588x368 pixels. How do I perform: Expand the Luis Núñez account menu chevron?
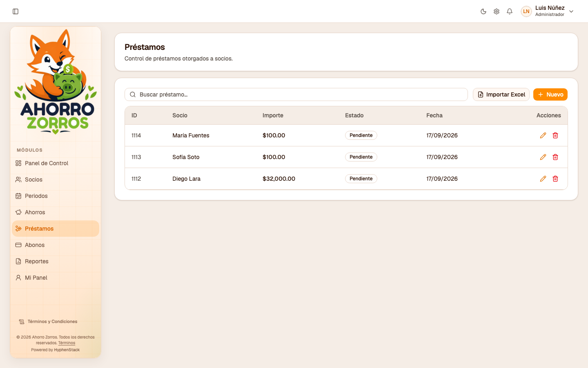click(x=571, y=11)
